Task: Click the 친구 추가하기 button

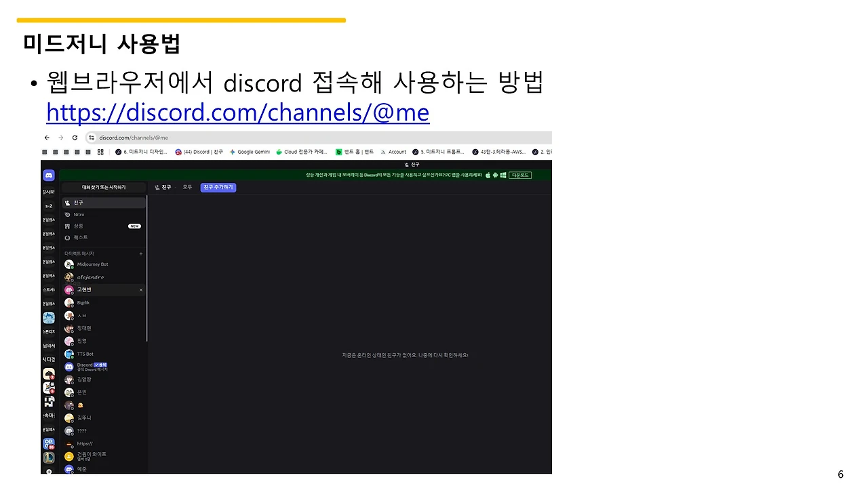Action: [218, 188]
